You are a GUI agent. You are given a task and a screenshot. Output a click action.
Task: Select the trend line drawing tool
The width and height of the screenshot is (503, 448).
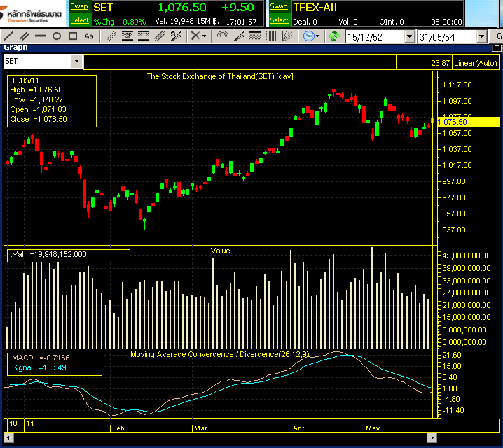[10, 36]
